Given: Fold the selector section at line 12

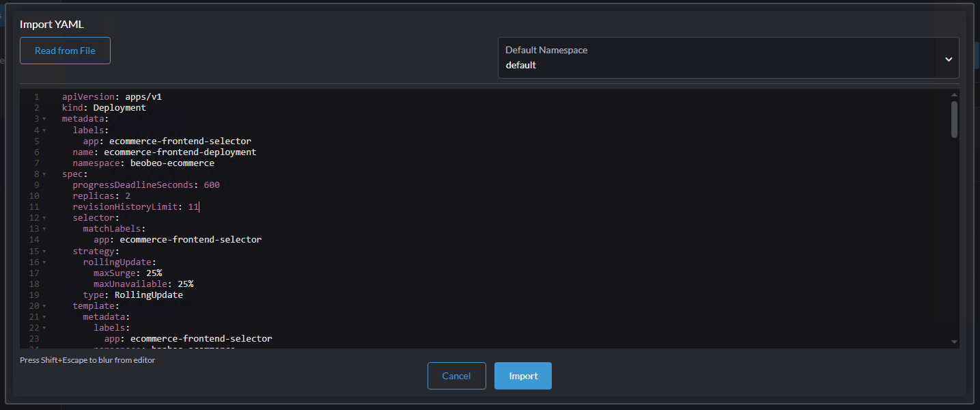Looking at the screenshot, I should click(44, 218).
